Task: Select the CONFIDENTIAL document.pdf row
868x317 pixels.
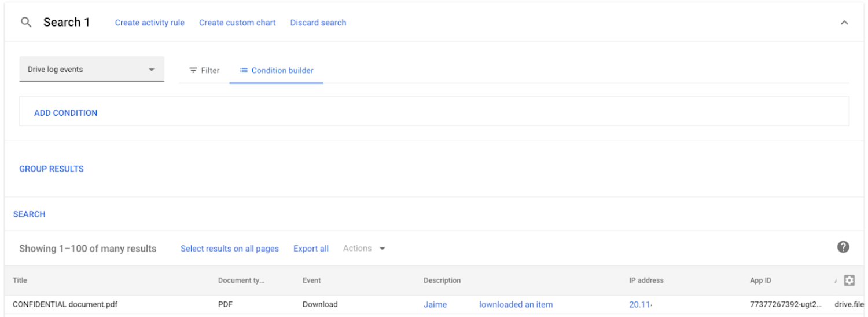Action: click(x=65, y=304)
